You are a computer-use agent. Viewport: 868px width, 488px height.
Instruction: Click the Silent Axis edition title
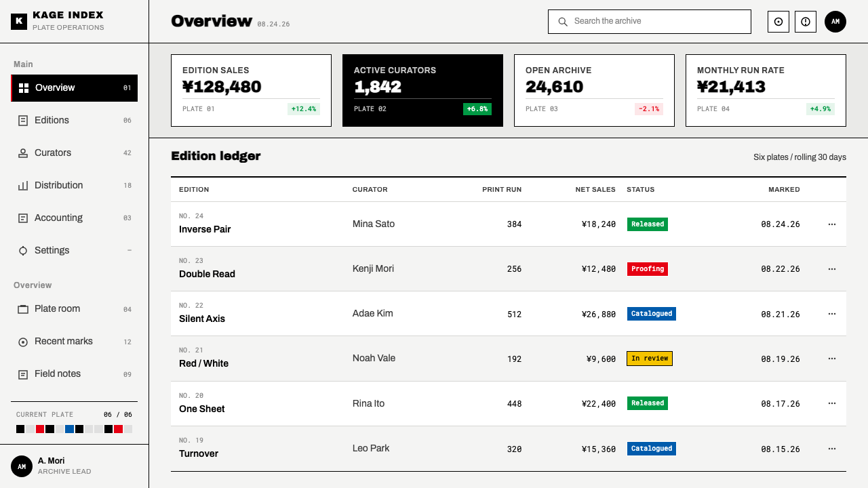202,319
